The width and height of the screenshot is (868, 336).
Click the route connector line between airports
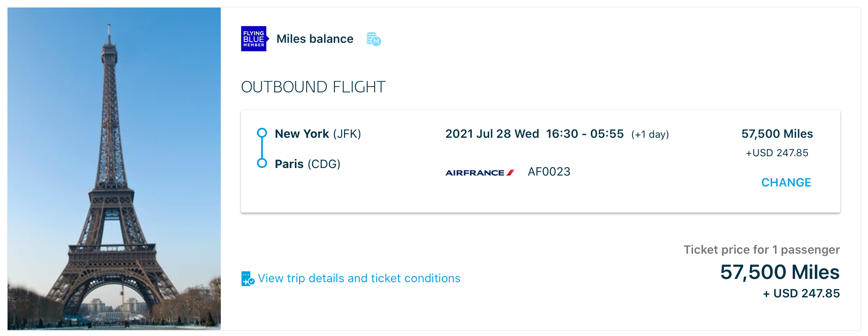pos(262,148)
